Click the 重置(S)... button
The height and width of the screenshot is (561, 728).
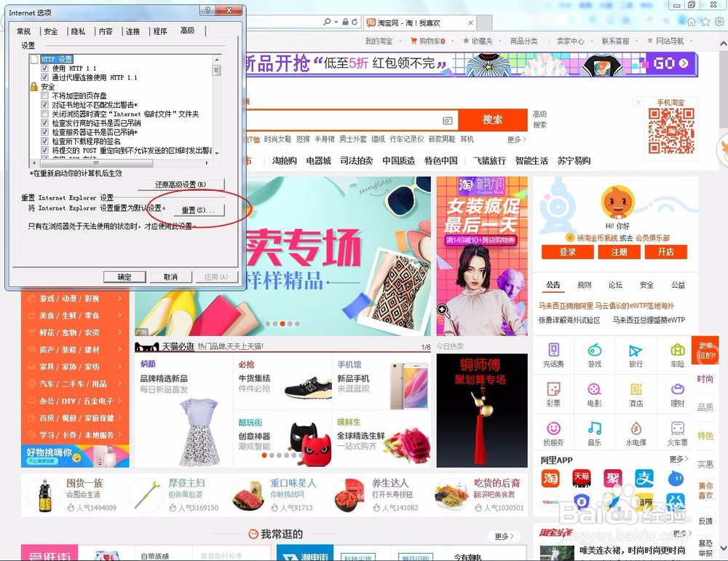tap(198, 210)
